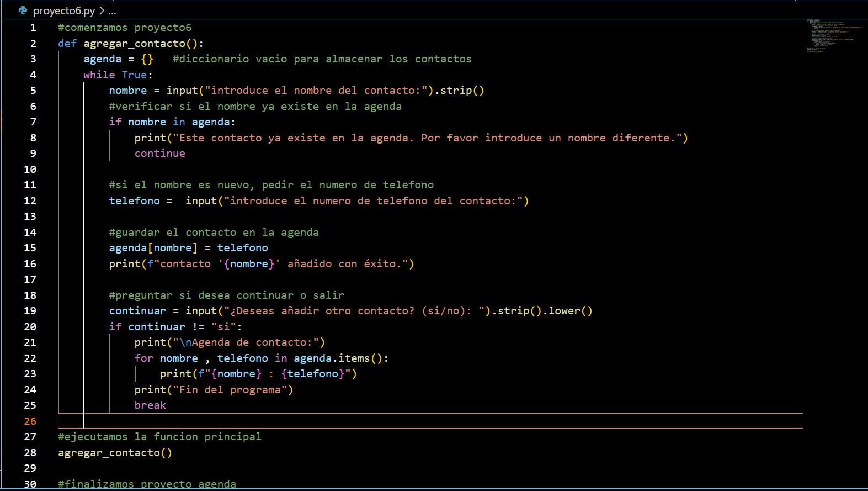Click 'agenda[nombre]' assignment on line 15

153,248
